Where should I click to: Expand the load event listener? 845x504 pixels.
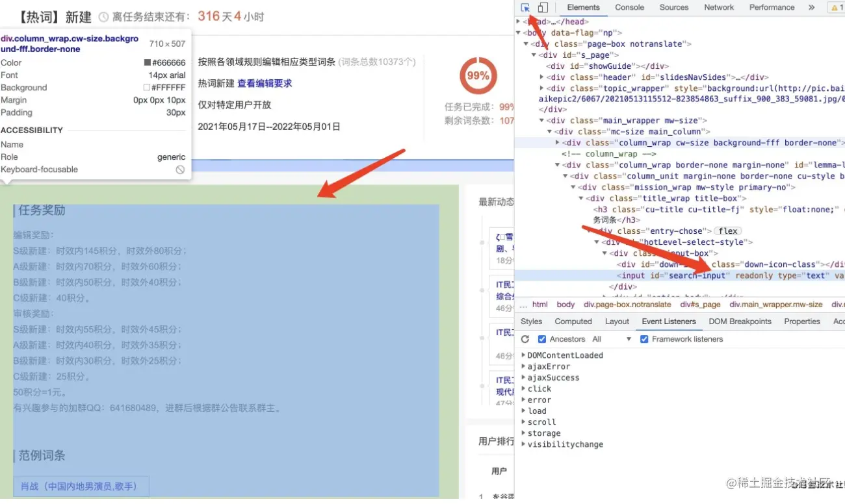point(524,411)
